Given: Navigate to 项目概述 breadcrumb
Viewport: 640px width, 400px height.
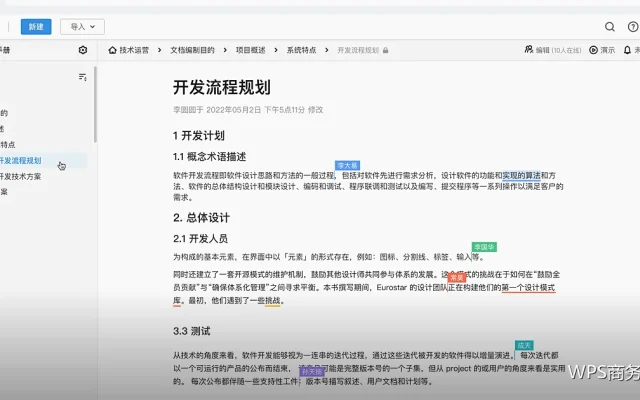Looking at the screenshot, I should [251, 50].
